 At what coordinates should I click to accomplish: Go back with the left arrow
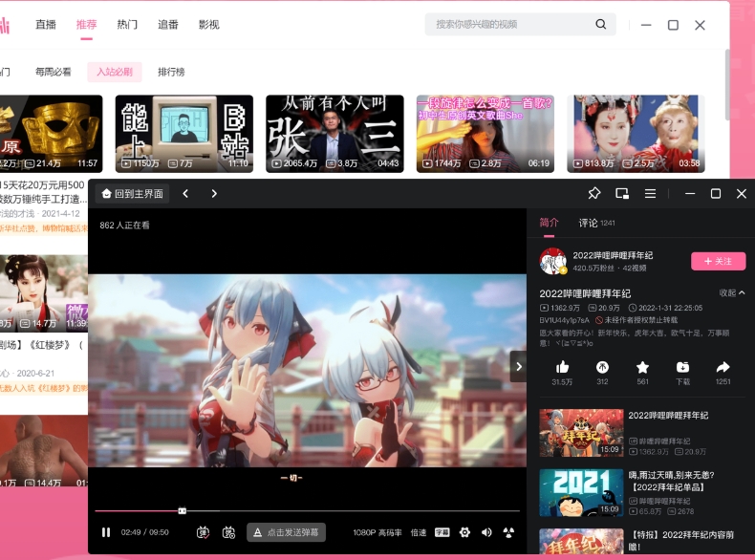click(x=185, y=194)
